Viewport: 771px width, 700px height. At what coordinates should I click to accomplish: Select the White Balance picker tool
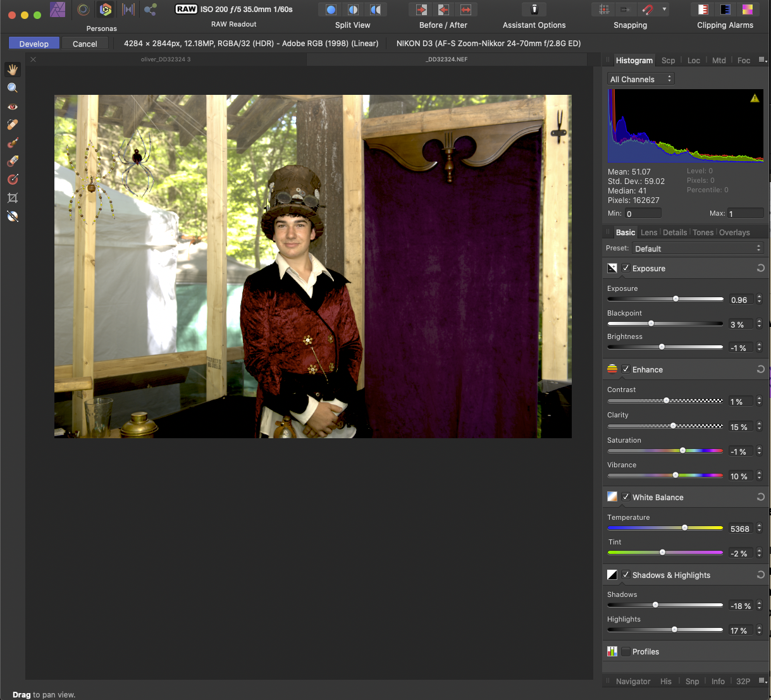pyautogui.click(x=13, y=216)
